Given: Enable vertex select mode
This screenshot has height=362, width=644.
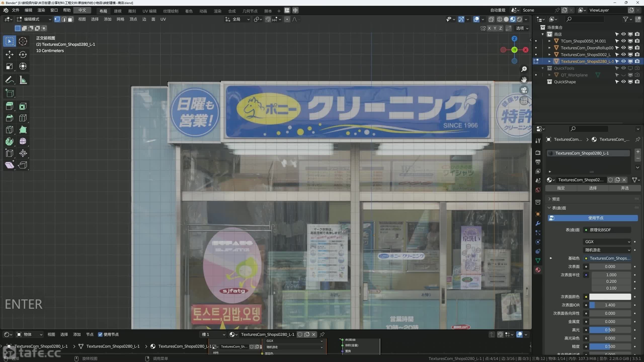Looking at the screenshot, I should coord(57,19).
